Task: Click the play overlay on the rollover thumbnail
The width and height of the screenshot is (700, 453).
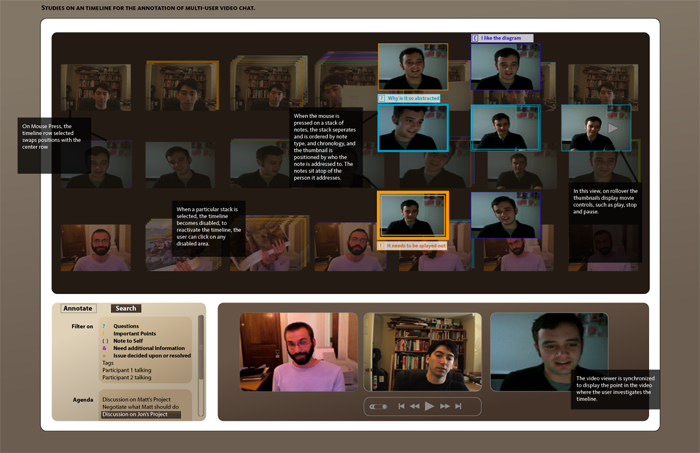Action: (614, 128)
